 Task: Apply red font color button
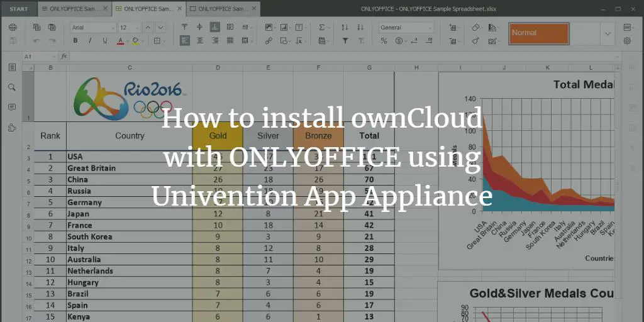click(x=120, y=41)
